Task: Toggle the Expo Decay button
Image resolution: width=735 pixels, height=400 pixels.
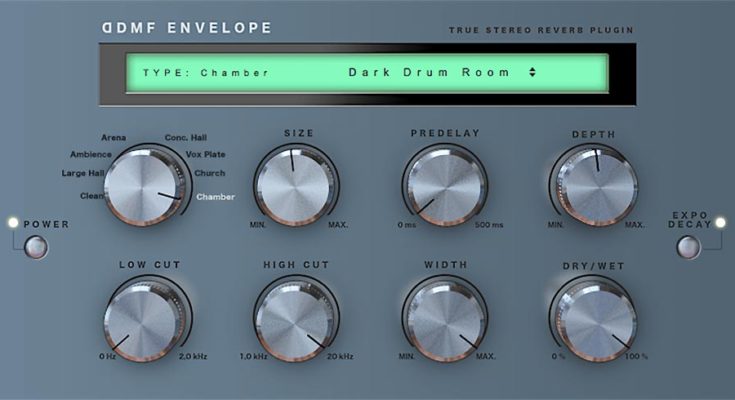Action: click(x=688, y=245)
